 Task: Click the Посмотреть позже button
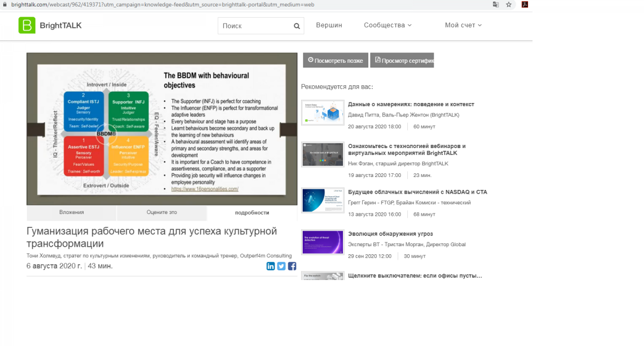click(x=335, y=60)
